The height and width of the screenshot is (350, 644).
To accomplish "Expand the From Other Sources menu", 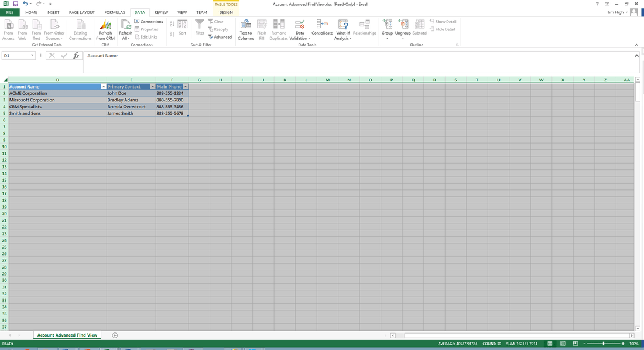I will [54, 29].
